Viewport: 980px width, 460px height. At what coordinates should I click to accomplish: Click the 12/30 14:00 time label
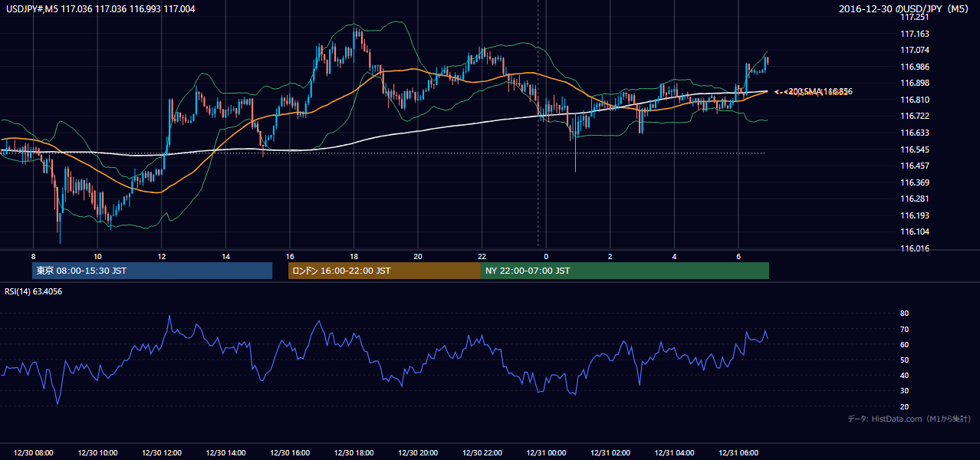click(225, 453)
